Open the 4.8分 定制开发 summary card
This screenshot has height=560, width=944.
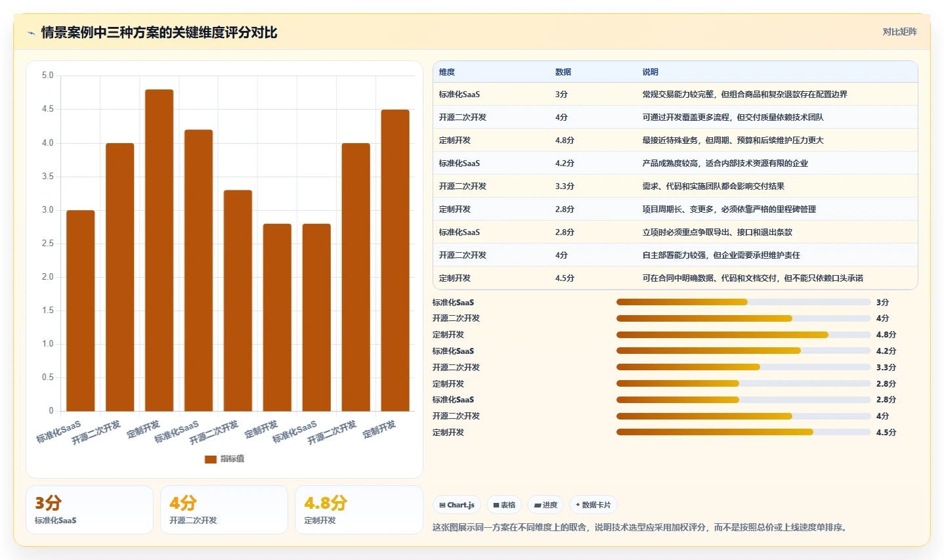pos(359,510)
